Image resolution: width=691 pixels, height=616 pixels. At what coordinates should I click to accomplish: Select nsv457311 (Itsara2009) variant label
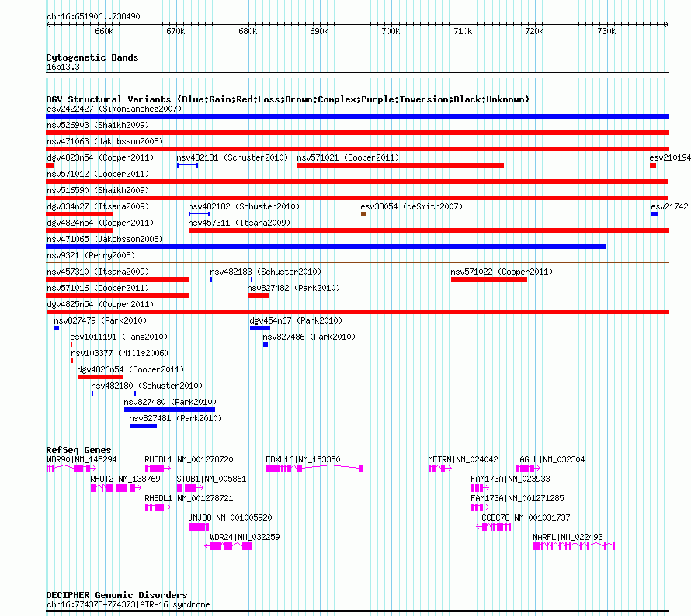(x=239, y=223)
